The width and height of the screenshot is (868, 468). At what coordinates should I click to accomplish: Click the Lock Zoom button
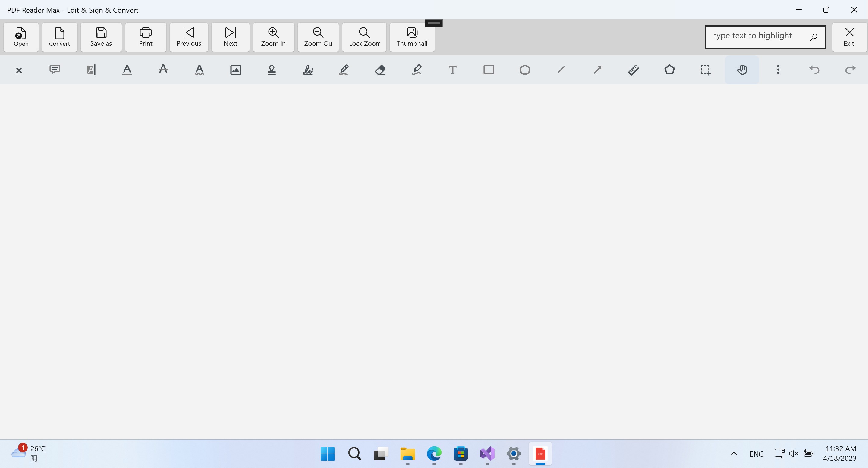(x=364, y=37)
